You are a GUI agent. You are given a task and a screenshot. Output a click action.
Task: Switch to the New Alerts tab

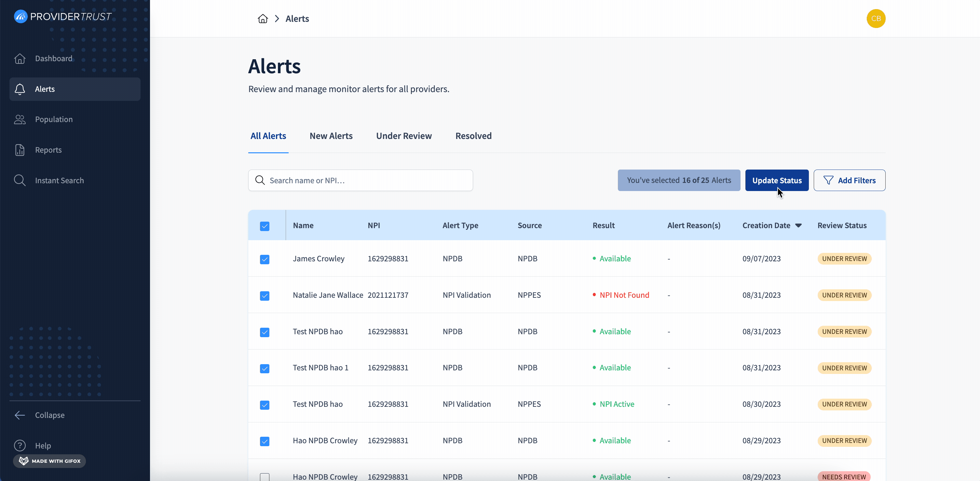(331, 136)
